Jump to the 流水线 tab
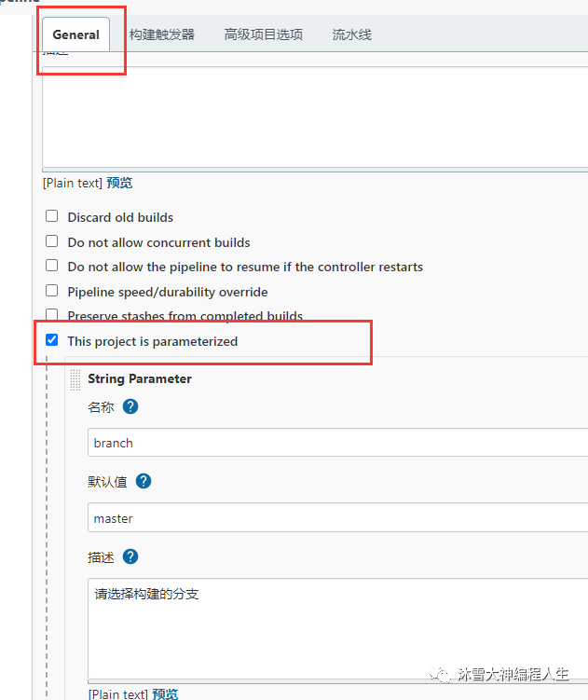Image resolution: width=588 pixels, height=700 pixels. click(x=351, y=34)
